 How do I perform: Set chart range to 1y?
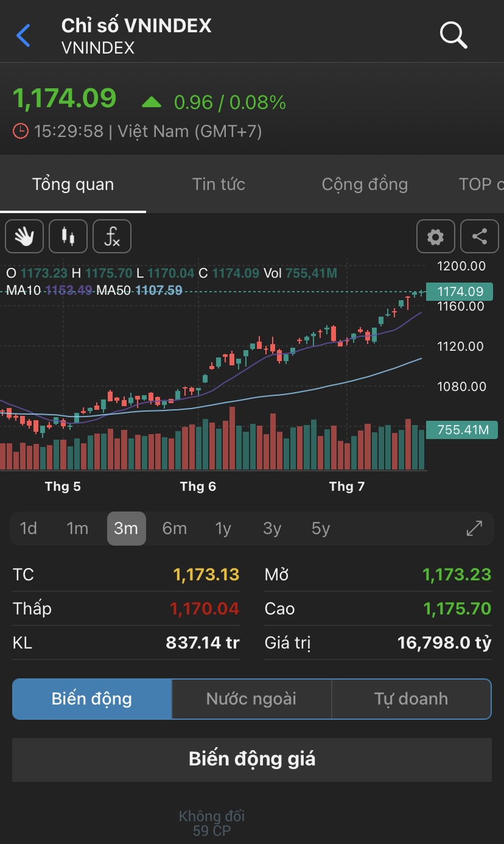tap(223, 529)
